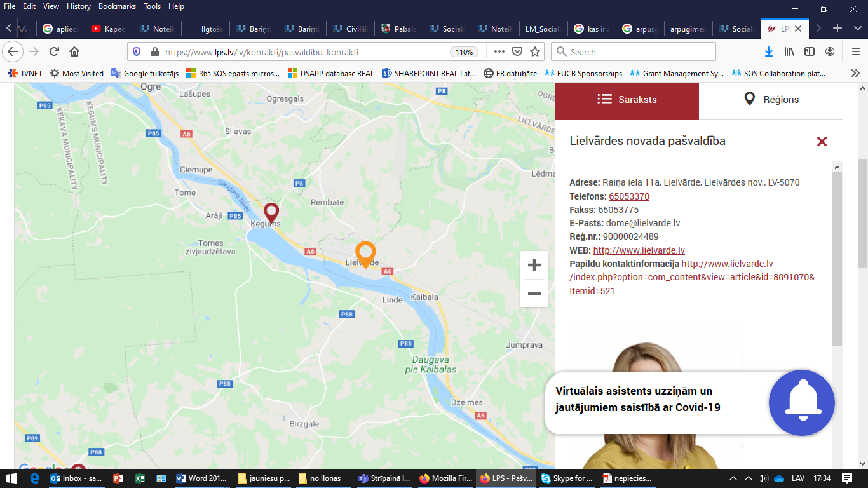Reload the current page

pyautogui.click(x=55, y=51)
